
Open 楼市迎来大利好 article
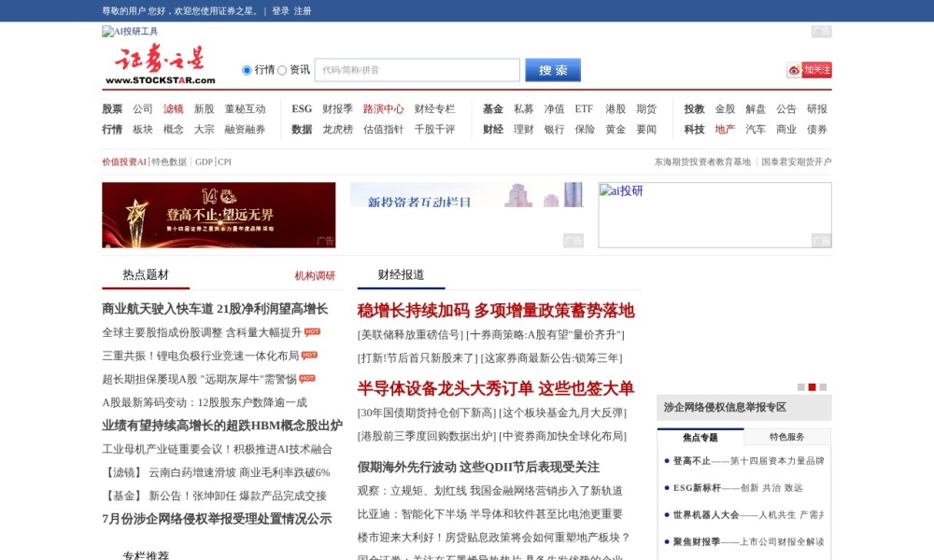point(494,538)
